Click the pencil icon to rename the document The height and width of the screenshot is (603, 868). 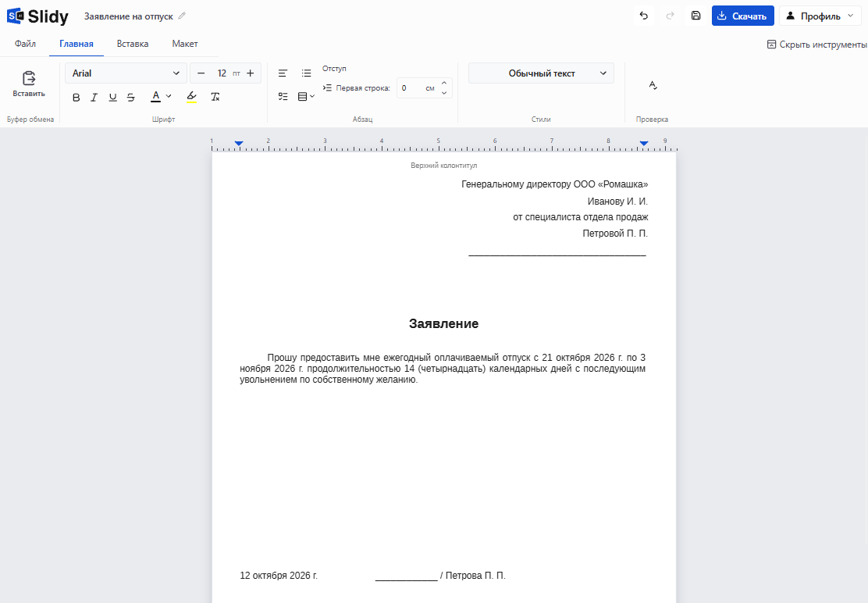[182, 16]
